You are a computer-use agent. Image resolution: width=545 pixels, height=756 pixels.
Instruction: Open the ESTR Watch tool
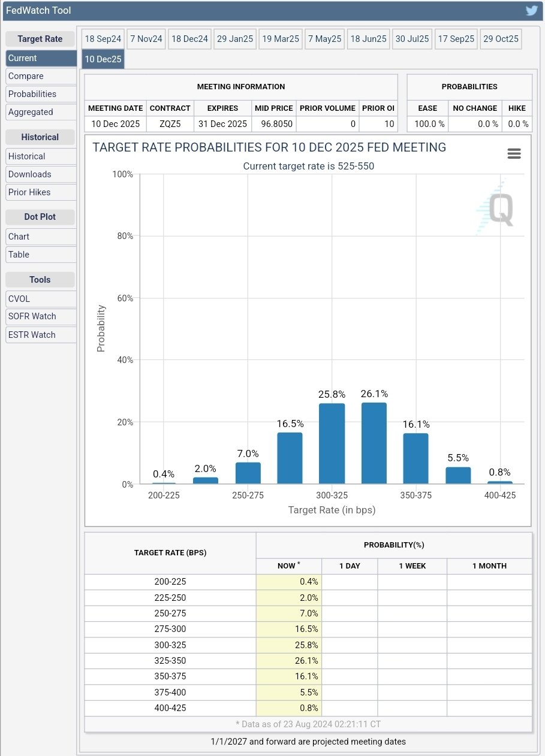click(41, 335)
